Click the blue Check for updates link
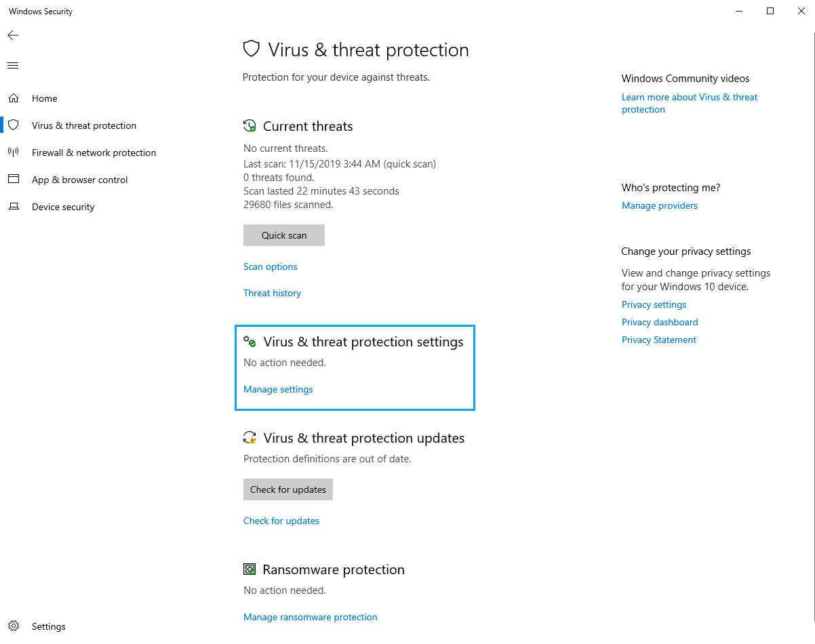Screen dimensions: 815x644 point(281,521)
